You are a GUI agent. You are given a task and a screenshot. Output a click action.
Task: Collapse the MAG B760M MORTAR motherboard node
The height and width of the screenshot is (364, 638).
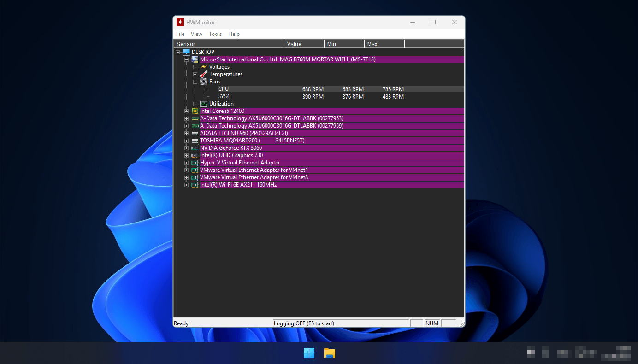[x=186, y=59]
